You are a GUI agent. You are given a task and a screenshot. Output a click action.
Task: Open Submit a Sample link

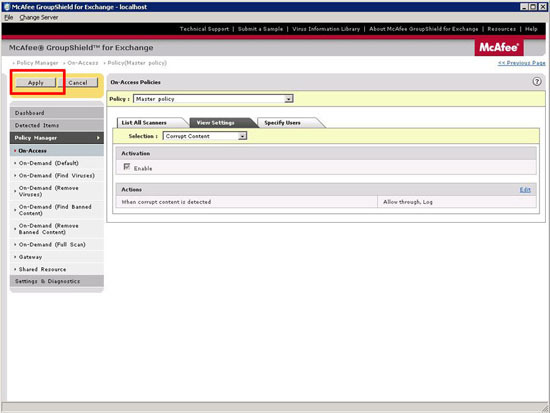click(260, 29)
